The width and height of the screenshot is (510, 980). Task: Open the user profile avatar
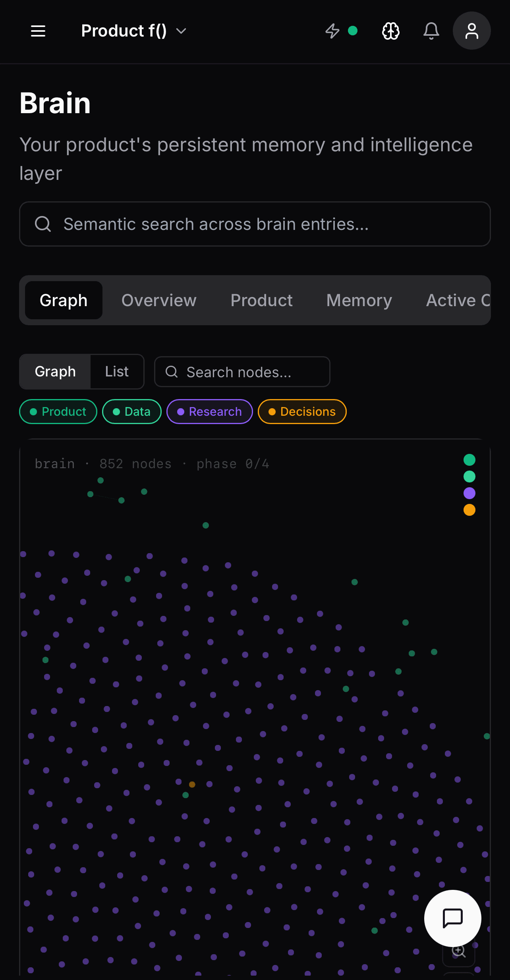pos(472,31)
